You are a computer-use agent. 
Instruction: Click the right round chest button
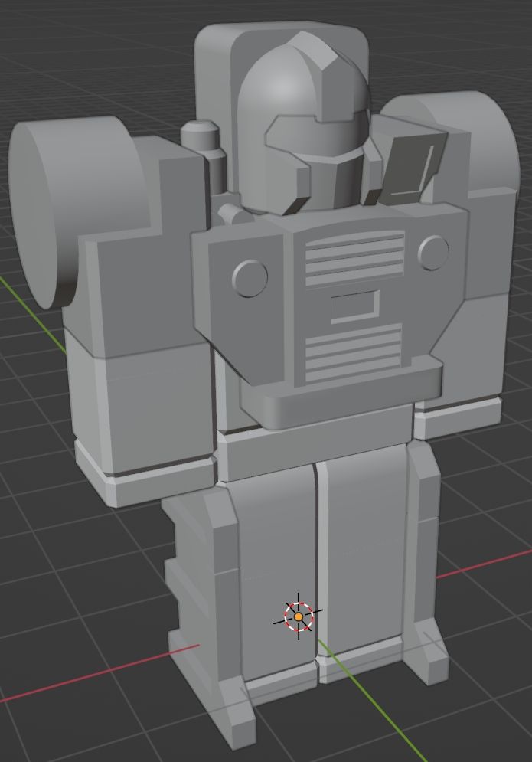click(433, 252)
